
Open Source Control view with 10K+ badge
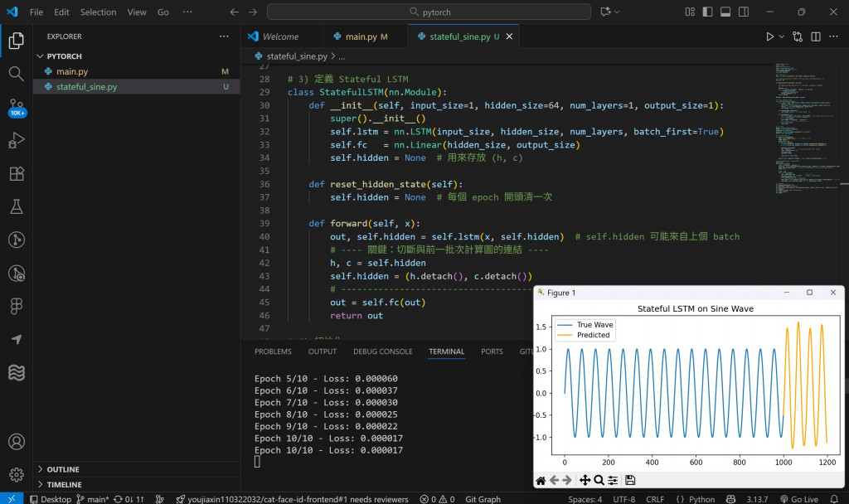[16, 107]
